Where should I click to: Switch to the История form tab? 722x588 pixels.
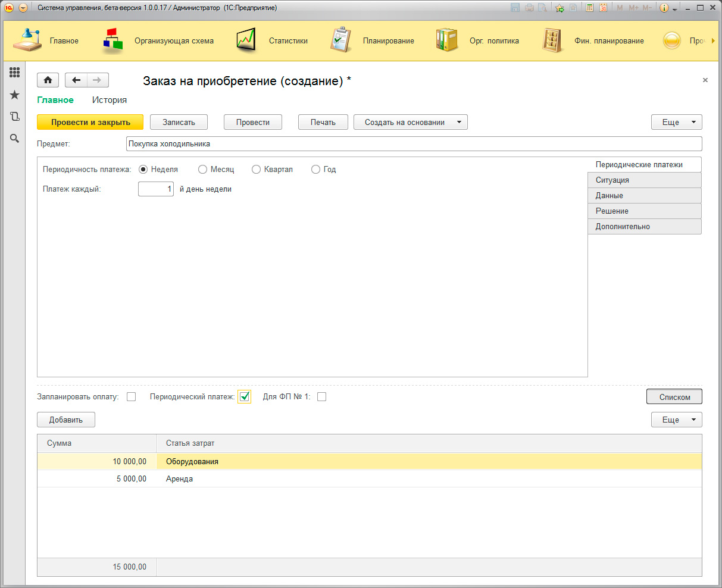pos(110,100)
